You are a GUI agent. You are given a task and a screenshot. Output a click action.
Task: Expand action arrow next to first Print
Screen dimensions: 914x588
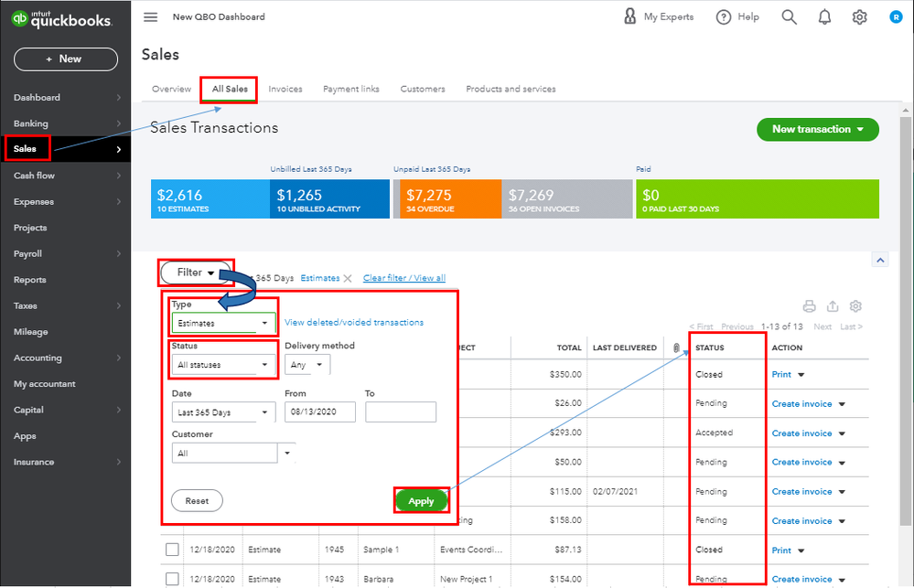pos(801,375)
